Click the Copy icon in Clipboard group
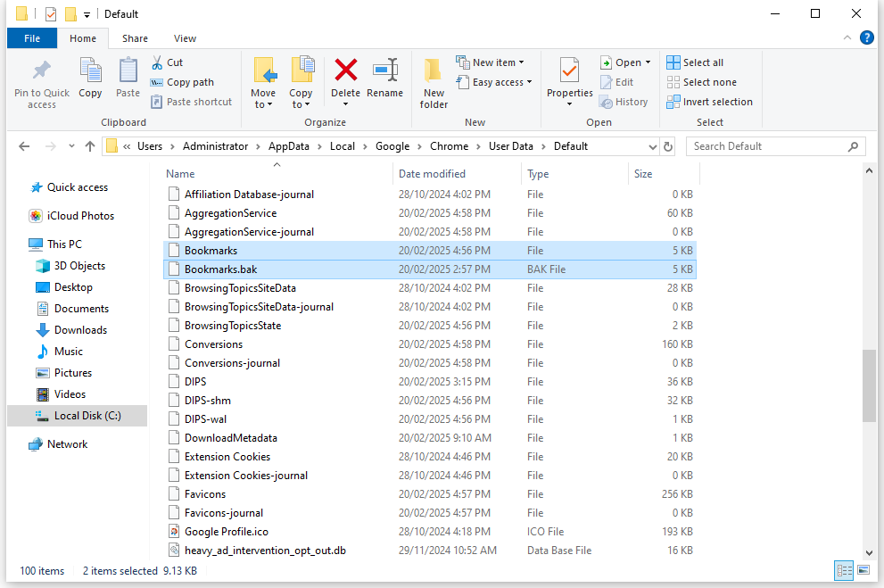This screenshot has width=884, height=588. pos(90,71)
